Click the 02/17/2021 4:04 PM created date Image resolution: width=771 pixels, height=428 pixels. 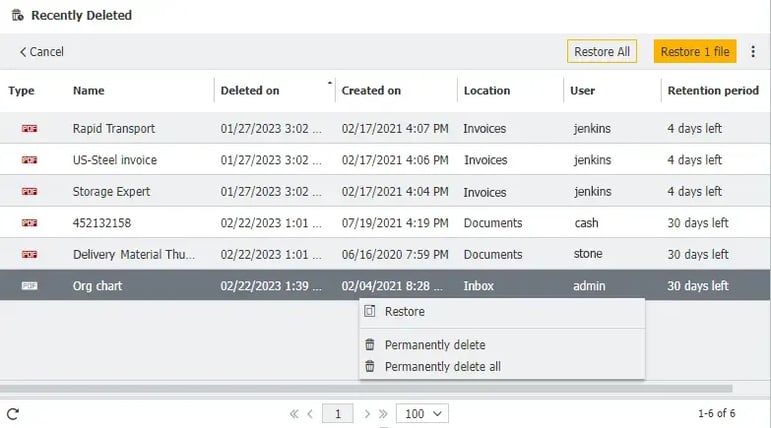pos(395,191)
